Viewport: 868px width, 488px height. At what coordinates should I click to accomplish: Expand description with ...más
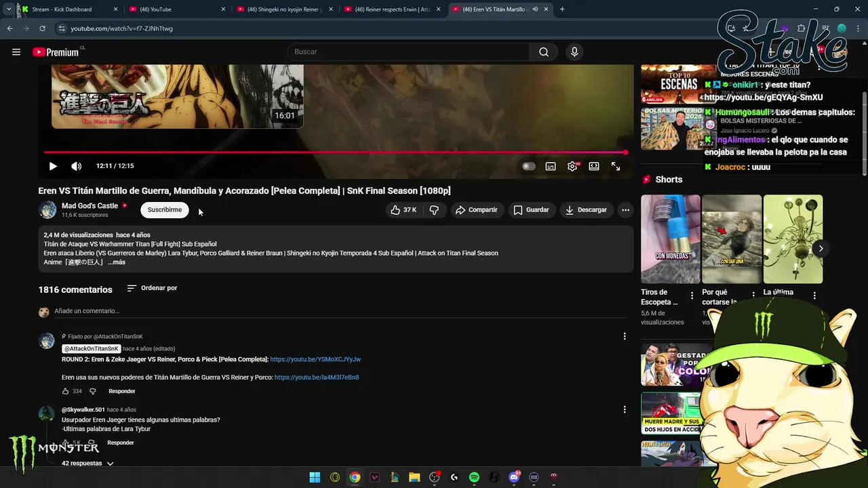(x=117, y=262)
